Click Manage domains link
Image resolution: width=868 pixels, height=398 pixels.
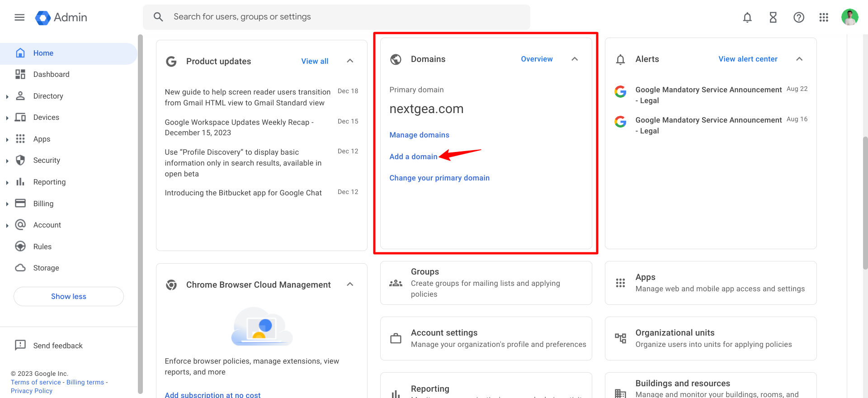coord(419,135)
